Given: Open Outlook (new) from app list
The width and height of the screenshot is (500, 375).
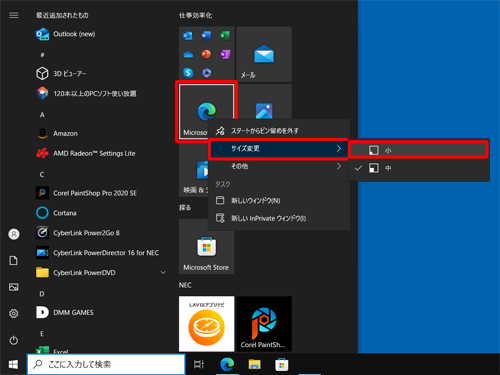Looking at the screenshot, I should coord(101,34).
